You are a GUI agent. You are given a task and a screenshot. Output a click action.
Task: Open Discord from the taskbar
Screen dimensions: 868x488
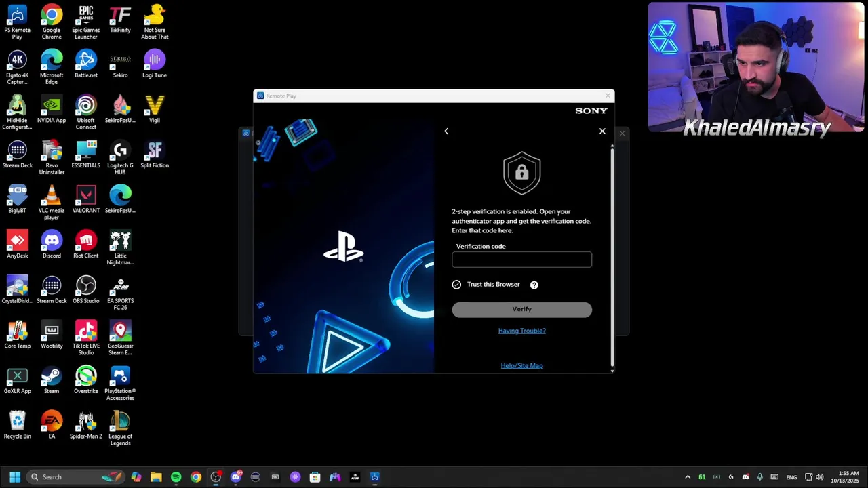tap(235, 476)
